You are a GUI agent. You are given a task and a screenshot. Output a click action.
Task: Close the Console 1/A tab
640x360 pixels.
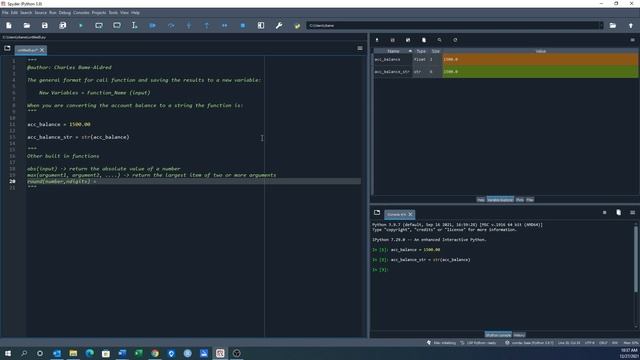pos(410,214)
